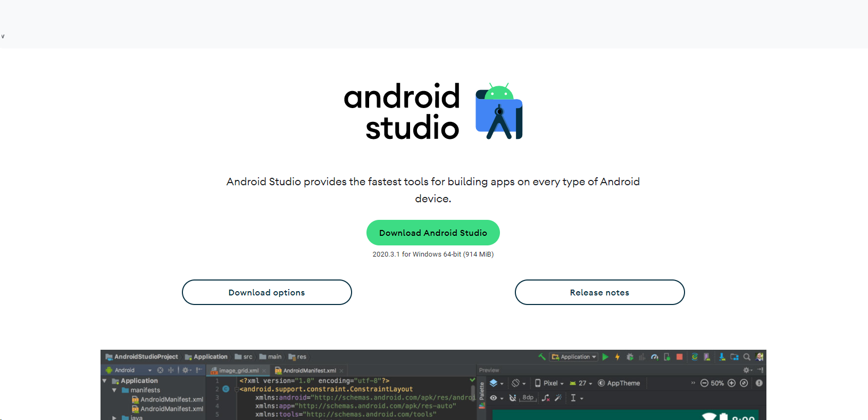Click the lightning bolt Apply Changes icon

click(x=617, y=357)
